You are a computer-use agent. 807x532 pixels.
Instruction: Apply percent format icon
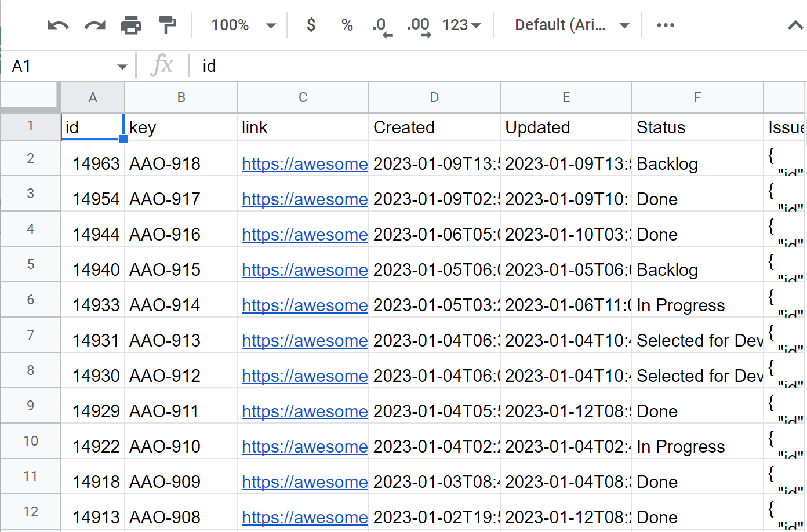(x=347, y=25)
